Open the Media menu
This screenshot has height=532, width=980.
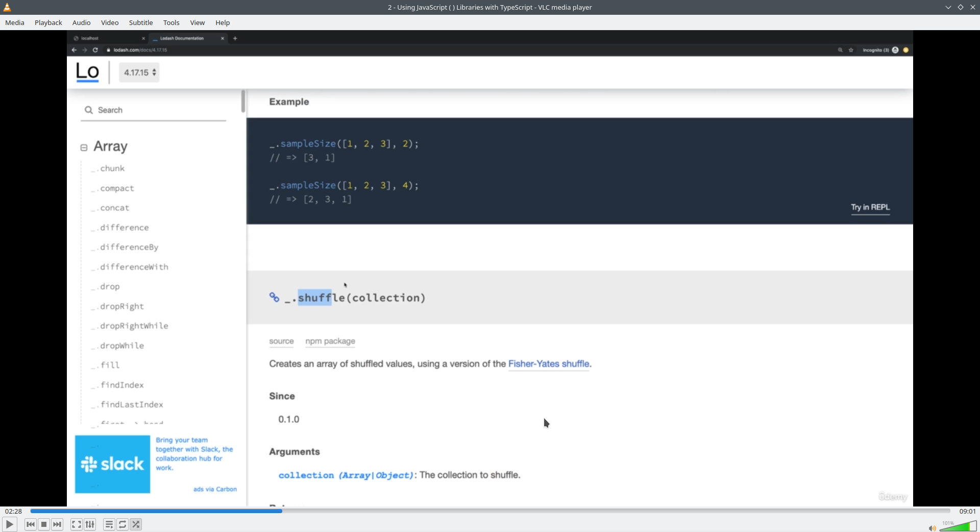pos(15,22)
